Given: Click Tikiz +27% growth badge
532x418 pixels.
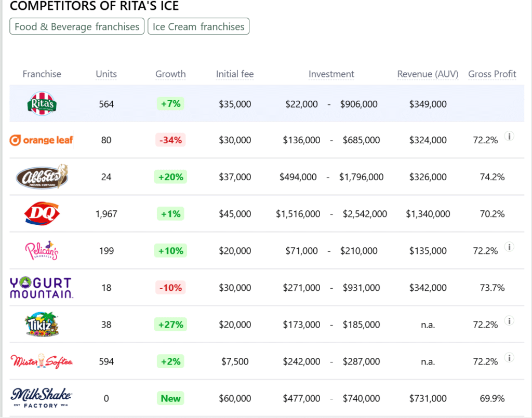Looking at the screenshot, I should tap(170, 325).
